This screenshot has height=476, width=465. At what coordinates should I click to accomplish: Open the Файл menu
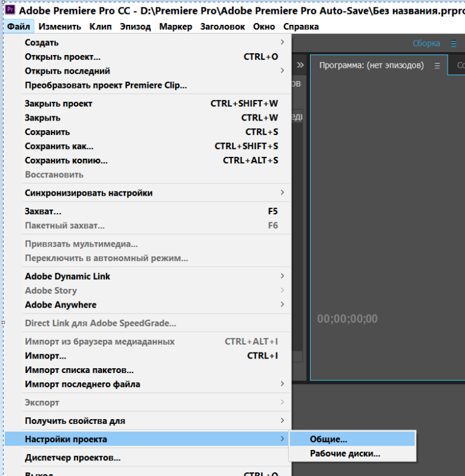coord(19,27)
